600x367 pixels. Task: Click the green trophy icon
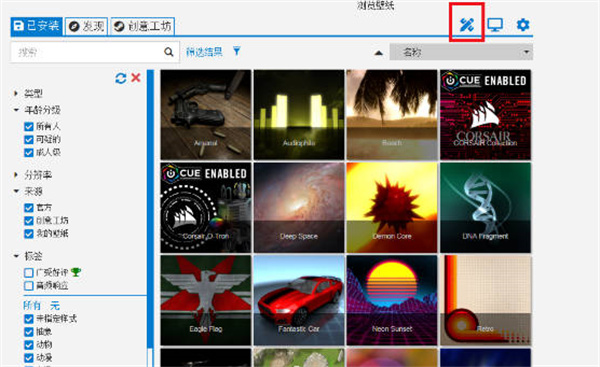pos(76,272)
